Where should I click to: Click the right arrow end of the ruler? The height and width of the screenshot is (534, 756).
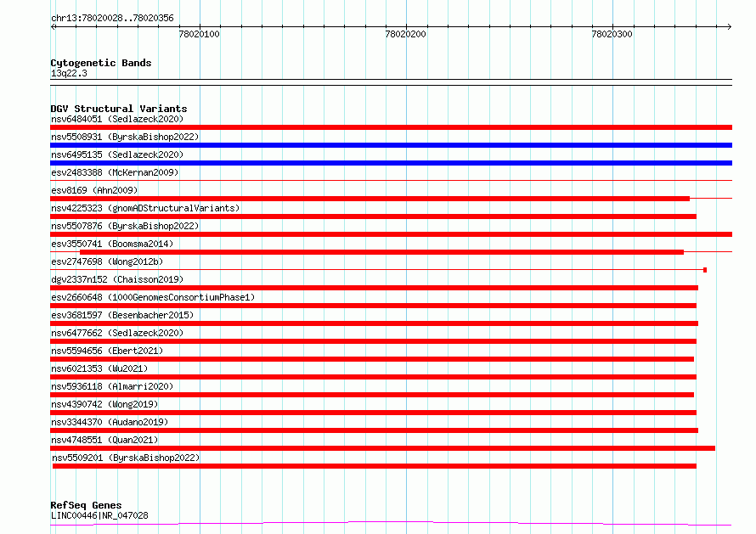click(730, 26)
